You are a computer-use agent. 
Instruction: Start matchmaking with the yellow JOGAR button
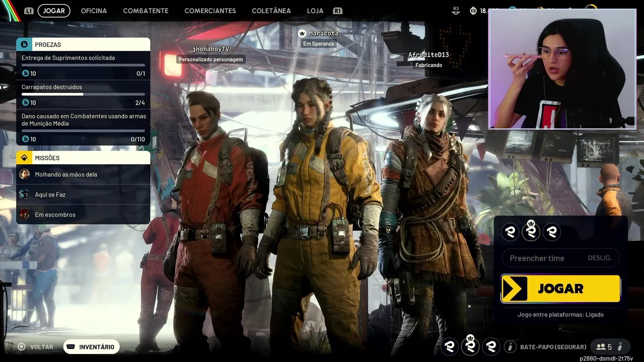click(560, 289)
